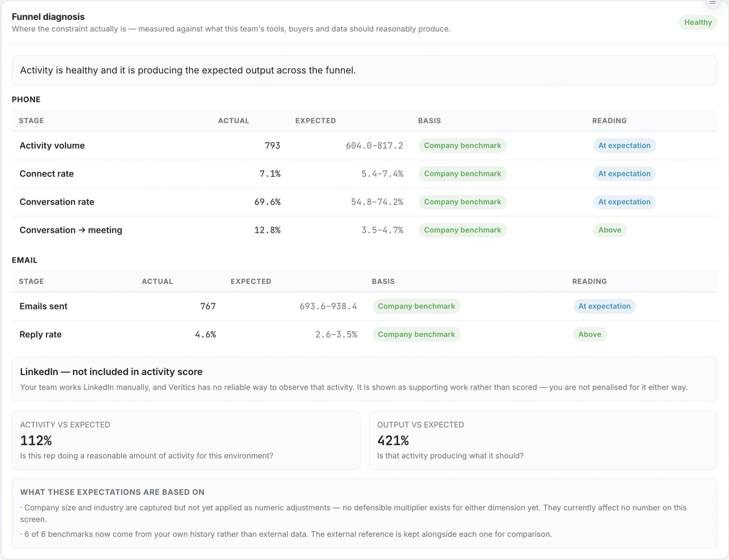Click At expectation badge for Conversation rate
This screenshot has width=729, height=560.
pos(624,202)
